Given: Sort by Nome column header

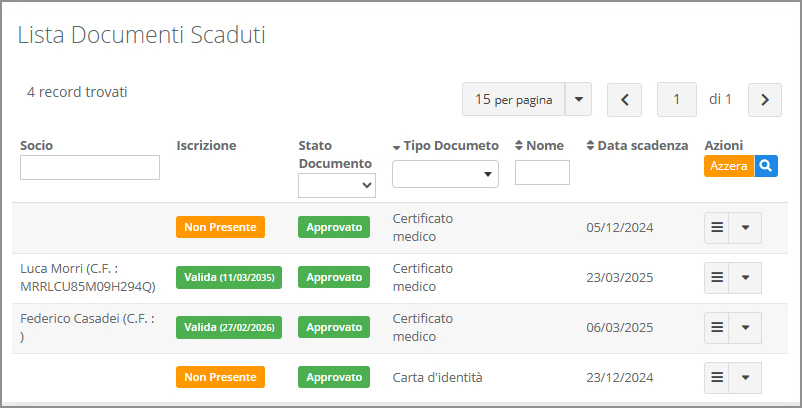Looking at the screenshot, I should [x=540, y=146].
